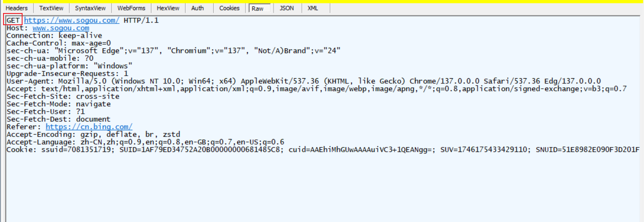Open the WebForms tab
Image resolution: width=644 pixels, height=222 pixels.
[x=131, y=8]
